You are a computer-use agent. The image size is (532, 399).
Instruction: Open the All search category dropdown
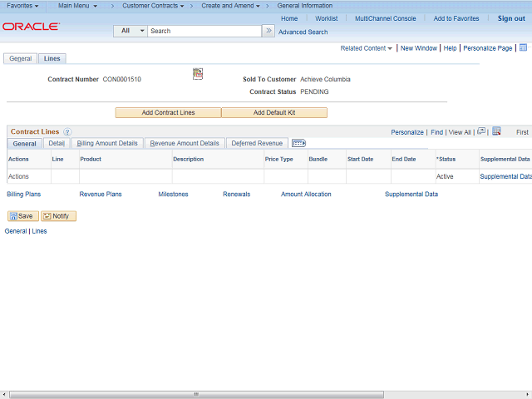tap(131, 31)
